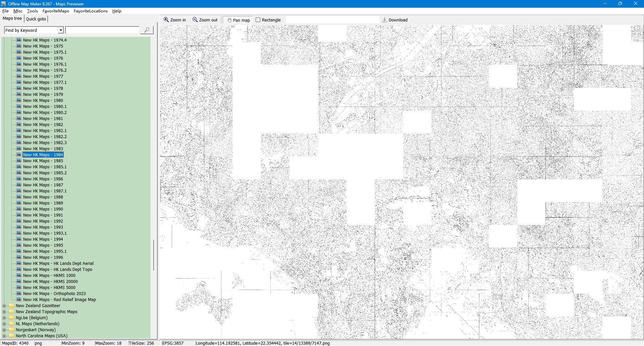The width and height of the screenshot is (644, 346).
Task: Open the Find by Keyword dropdown
Action: [x=61, y=30]
